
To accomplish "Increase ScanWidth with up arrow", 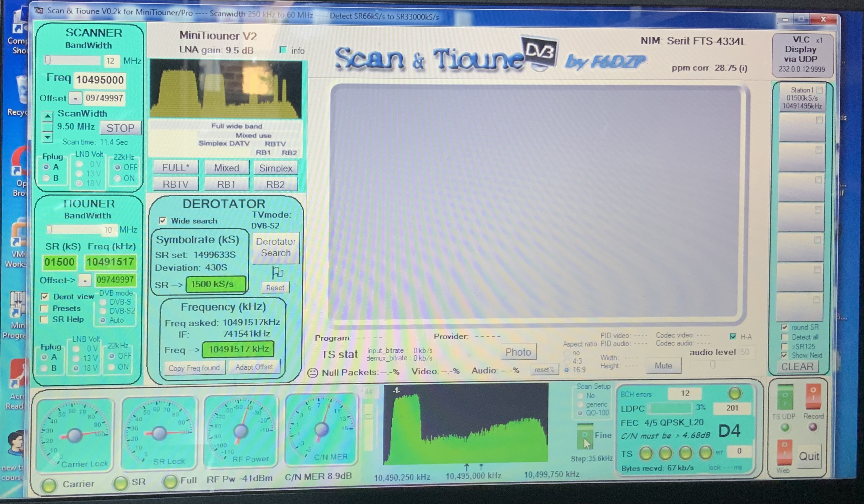I will (x=48, y=116).
